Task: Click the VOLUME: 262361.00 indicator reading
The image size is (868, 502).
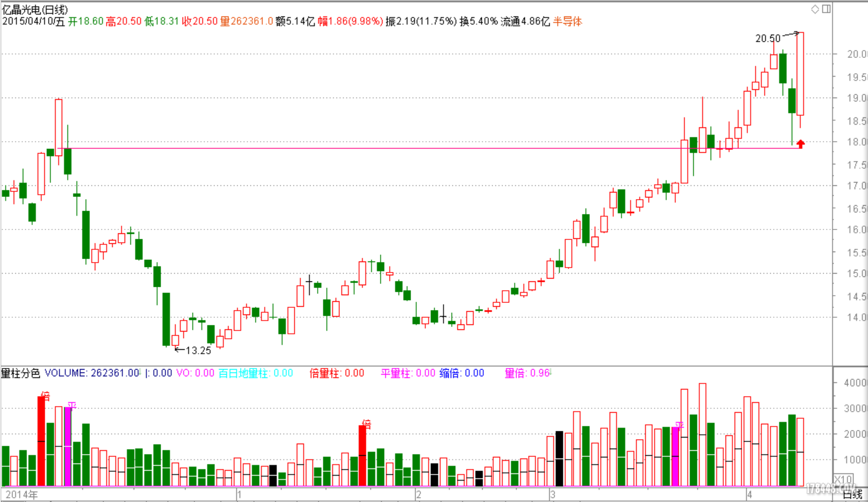Action: 92,373
